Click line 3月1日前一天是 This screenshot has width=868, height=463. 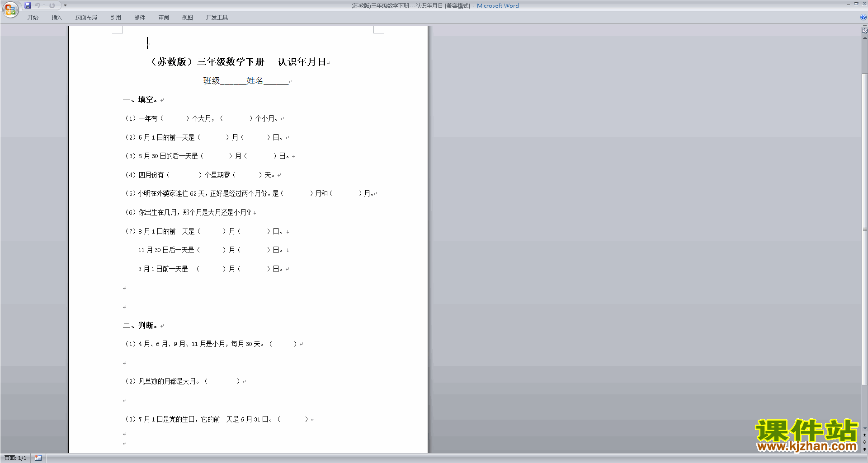(211, 269)
